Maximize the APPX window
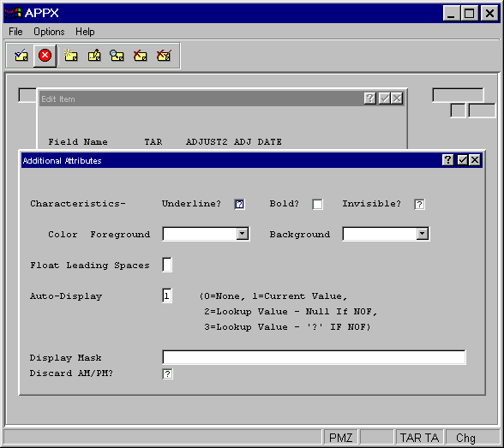The width and height of the screenshot is (504, 448). coord(470,13)
